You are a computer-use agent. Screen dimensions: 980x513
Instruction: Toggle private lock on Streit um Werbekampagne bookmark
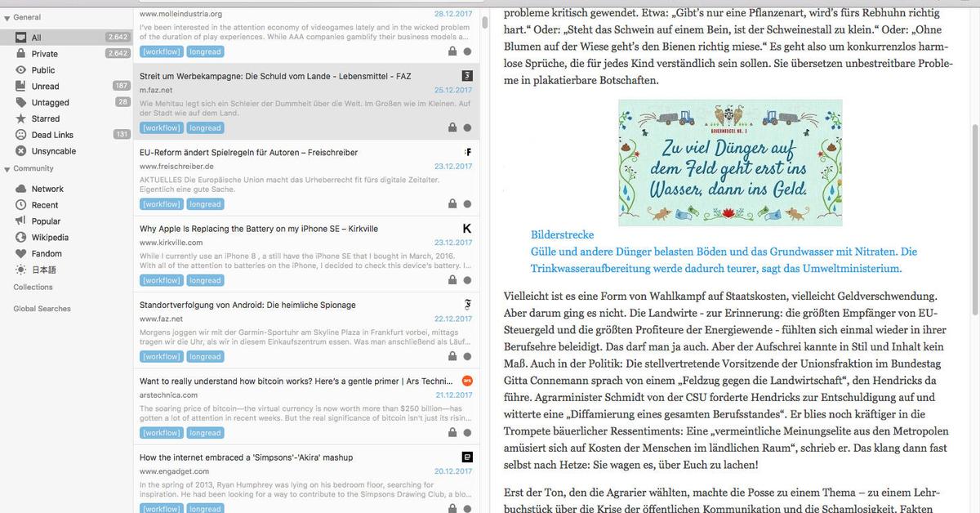pyautogui.click(x=452, y=127)
